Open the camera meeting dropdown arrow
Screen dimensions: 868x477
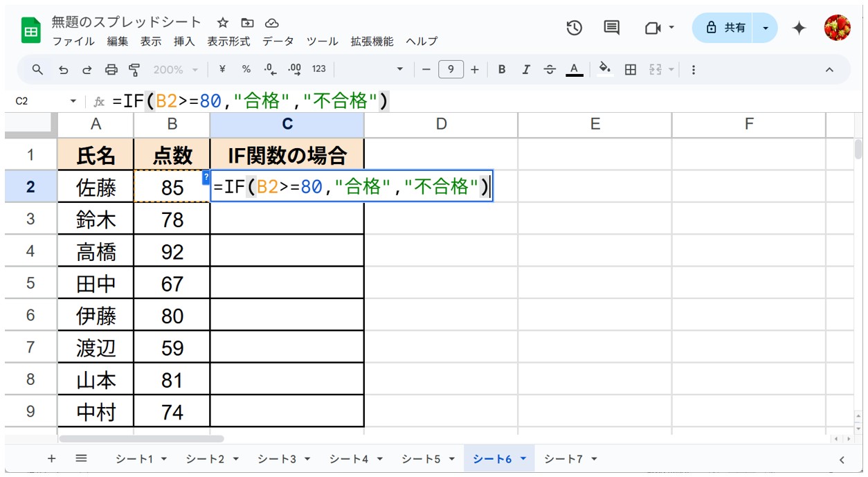[671, 28]
